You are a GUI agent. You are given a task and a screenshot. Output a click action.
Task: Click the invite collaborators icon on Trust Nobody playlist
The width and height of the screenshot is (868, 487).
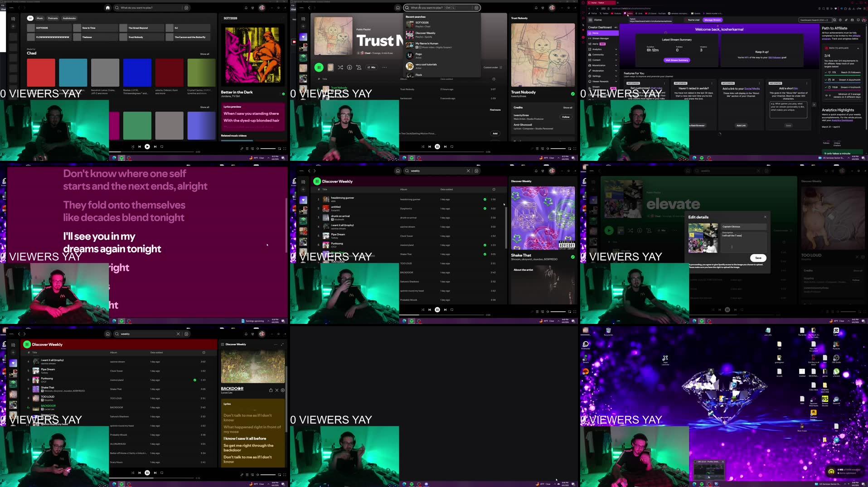[x=359, y=68]
